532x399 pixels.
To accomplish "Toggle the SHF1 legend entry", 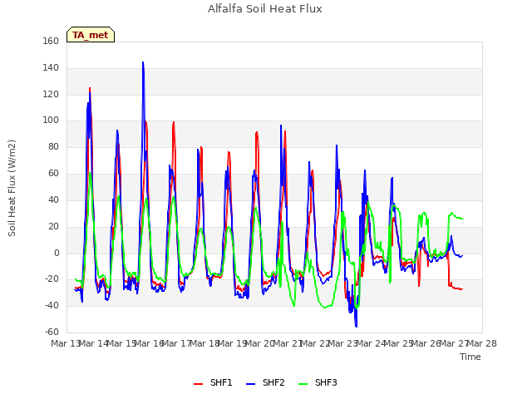I will click(x=213, y=382).
